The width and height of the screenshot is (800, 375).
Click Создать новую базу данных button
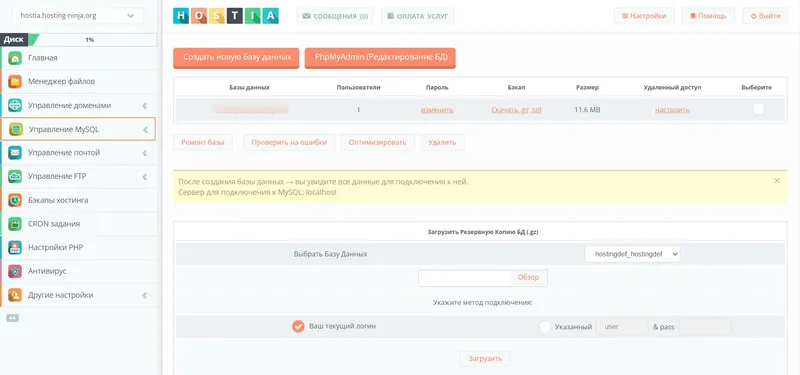point(236,58)
